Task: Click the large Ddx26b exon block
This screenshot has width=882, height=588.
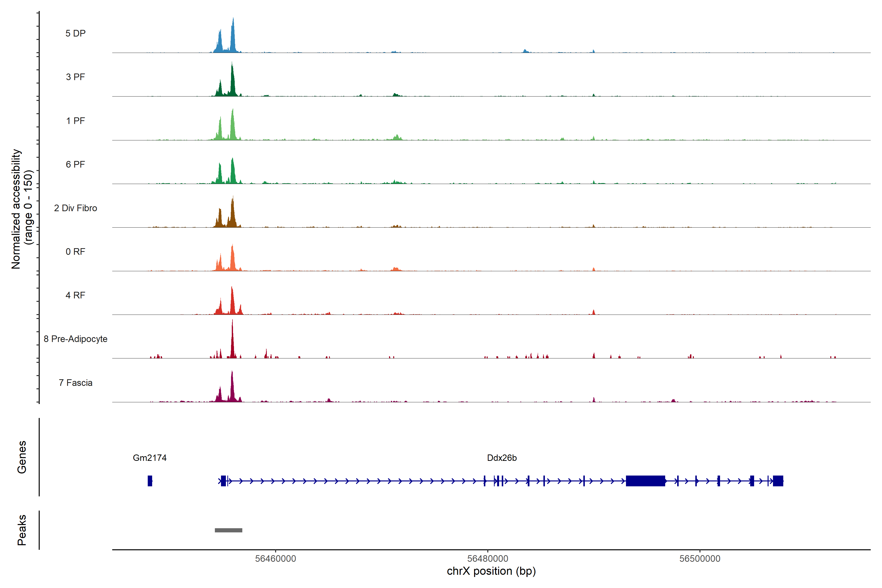Action: tap(645, 481)
